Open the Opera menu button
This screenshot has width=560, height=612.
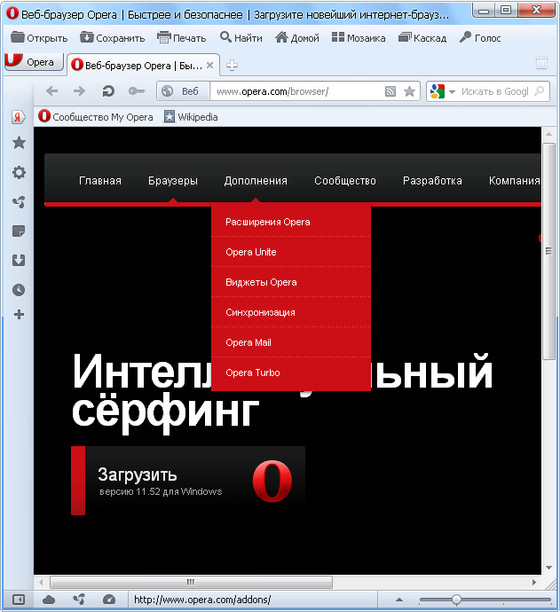[34, 62]
